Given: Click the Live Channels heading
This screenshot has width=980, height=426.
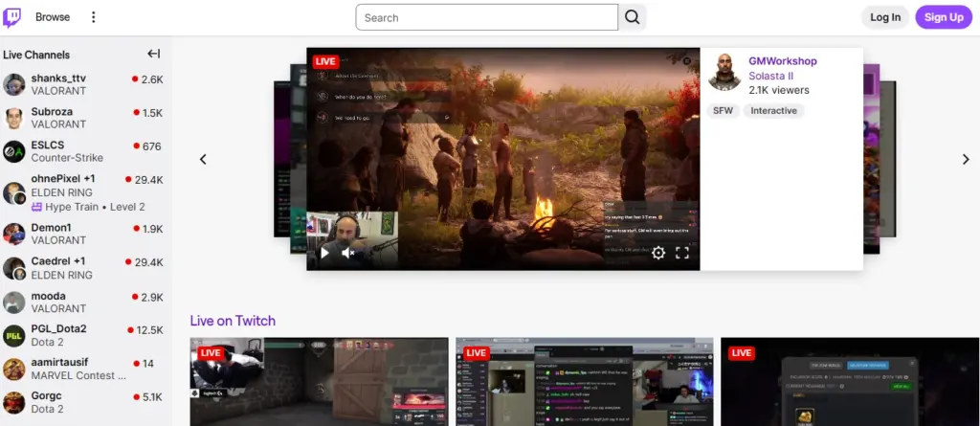Looking at the screenshot, I should (36, 55).
